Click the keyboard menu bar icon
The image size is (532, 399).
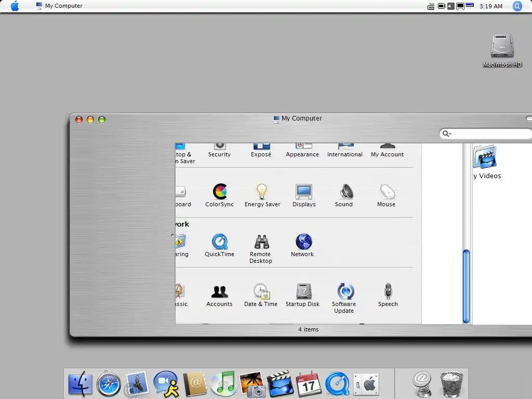pyautogui.click(x=431, y=6)
